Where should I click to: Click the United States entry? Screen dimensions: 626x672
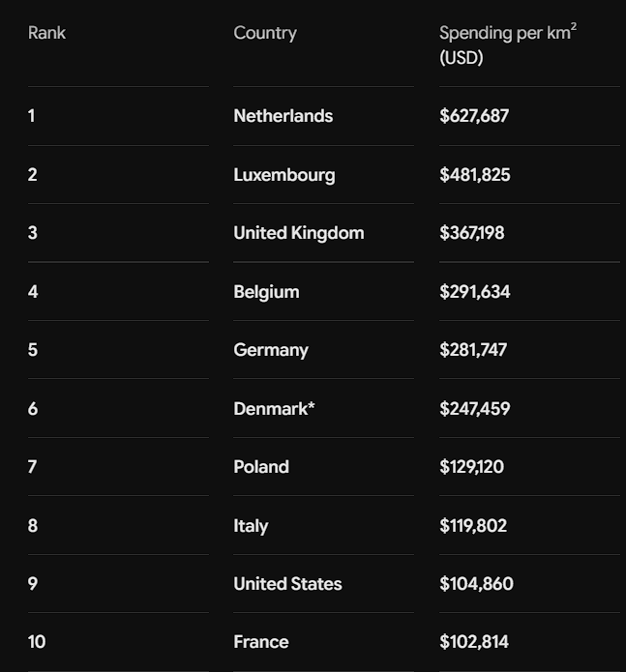click(287, 584)
